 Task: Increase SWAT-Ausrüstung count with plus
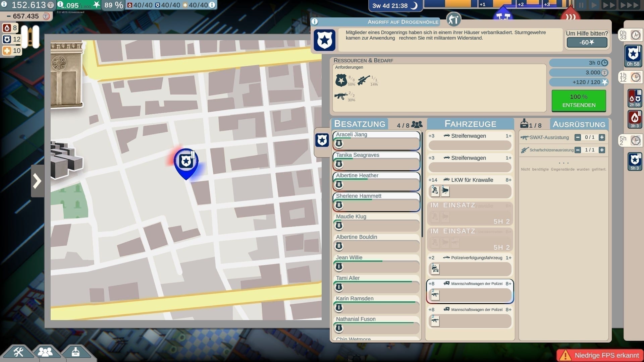click(602, 137)
